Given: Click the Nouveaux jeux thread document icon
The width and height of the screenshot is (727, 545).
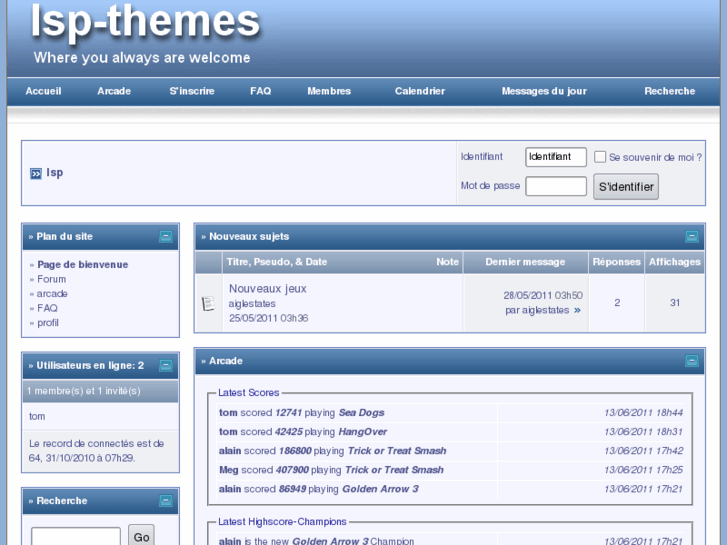Looking at the screenshot, I should (208, 303).
